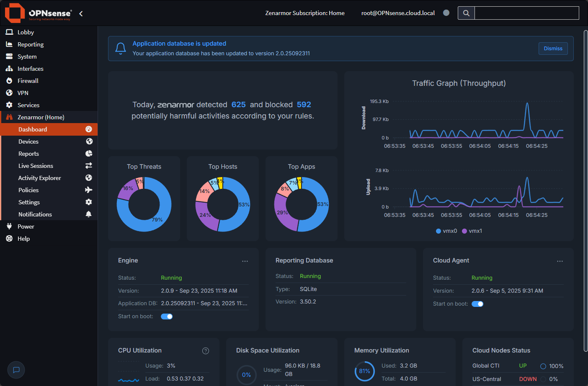Click the Firewall flame icon in the sidebar
The width and height of the screenshot is (588, 386).
pyautogui.click(x=9, y=80)
